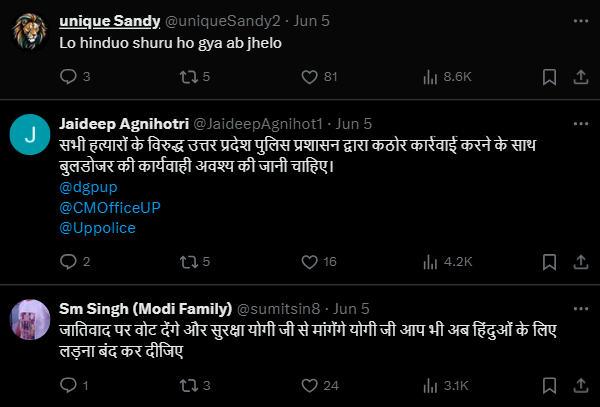Viewport: 600px width, 407px height.
Task: Like unique Sandy's tweet
Action: (309, 76)
